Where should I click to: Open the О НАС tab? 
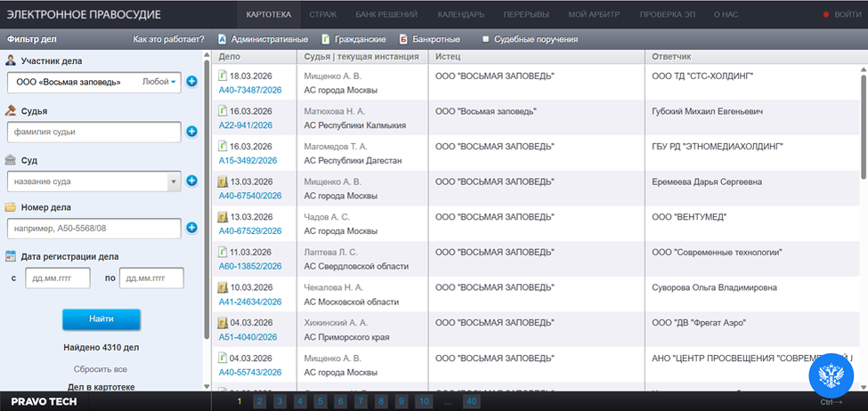pyautogui.click(x=726, y=14)
